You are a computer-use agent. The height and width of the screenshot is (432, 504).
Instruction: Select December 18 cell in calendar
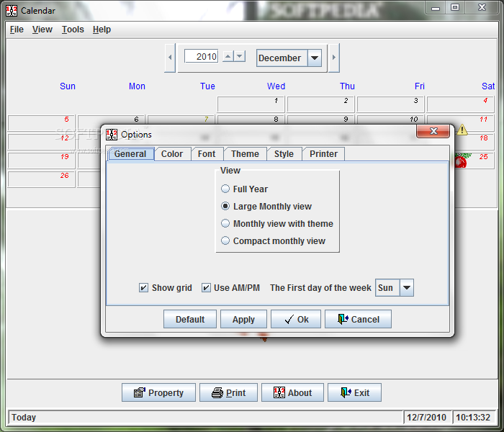(x=475, y=142)
